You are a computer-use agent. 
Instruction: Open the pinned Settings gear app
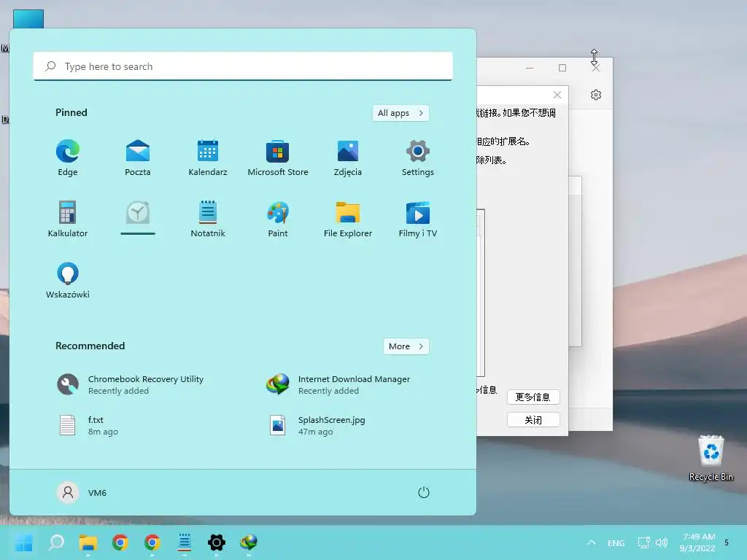[x=418, y=158]
